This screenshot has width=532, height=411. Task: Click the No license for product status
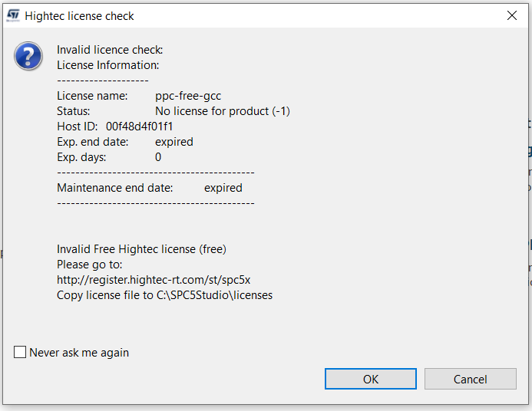223,111
